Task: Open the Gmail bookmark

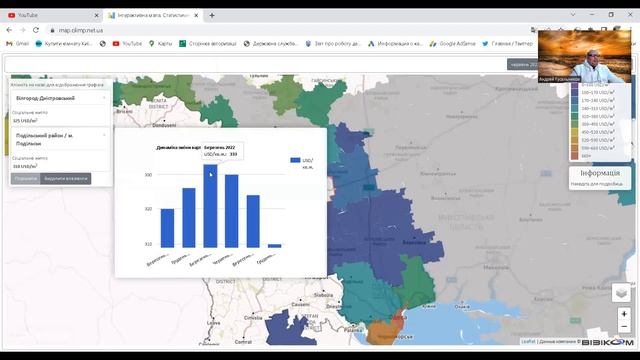Action: 18,43
